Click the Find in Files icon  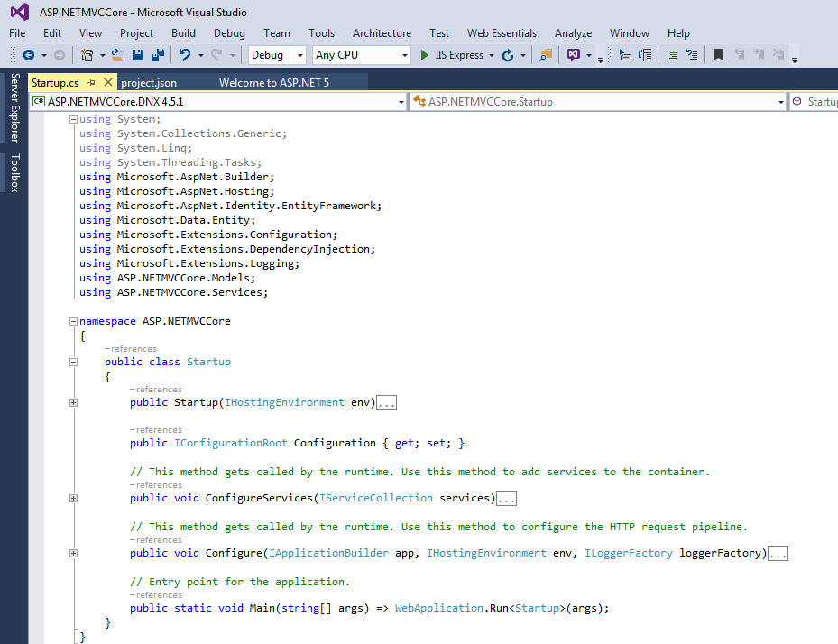545,55
